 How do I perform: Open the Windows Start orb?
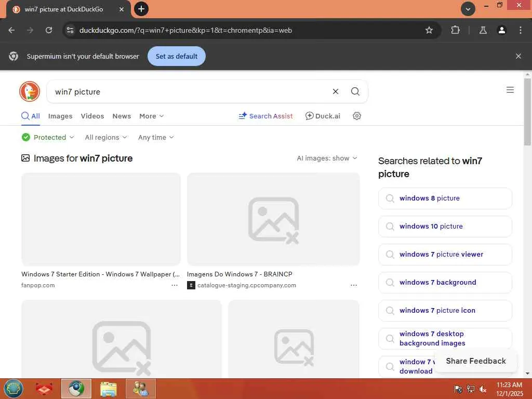point(13,389)
